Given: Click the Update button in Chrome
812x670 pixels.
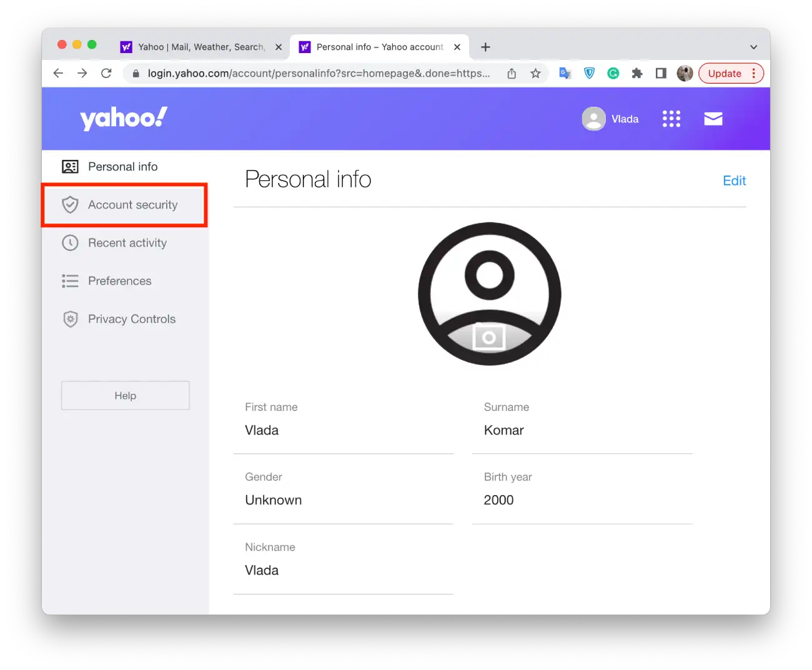Looking at the screenshot, I should pyautogui.click(x=725, y=73).
